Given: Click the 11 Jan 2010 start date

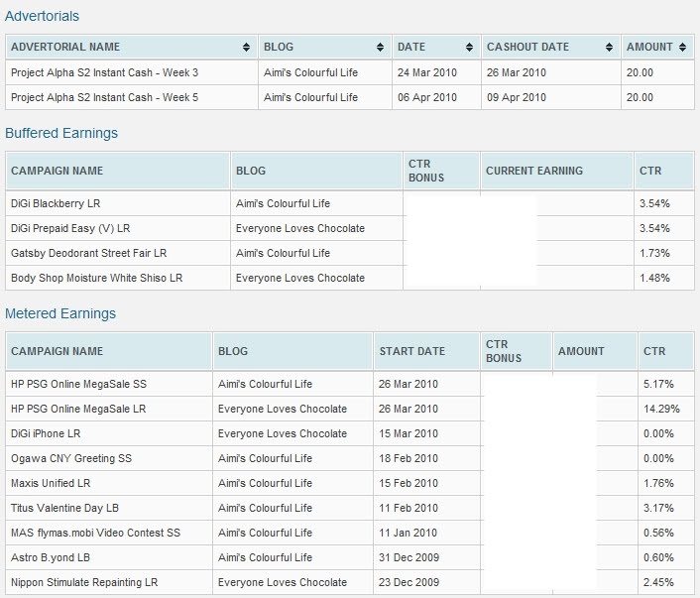Looking at the screenshot, I should tap(408, 533).
